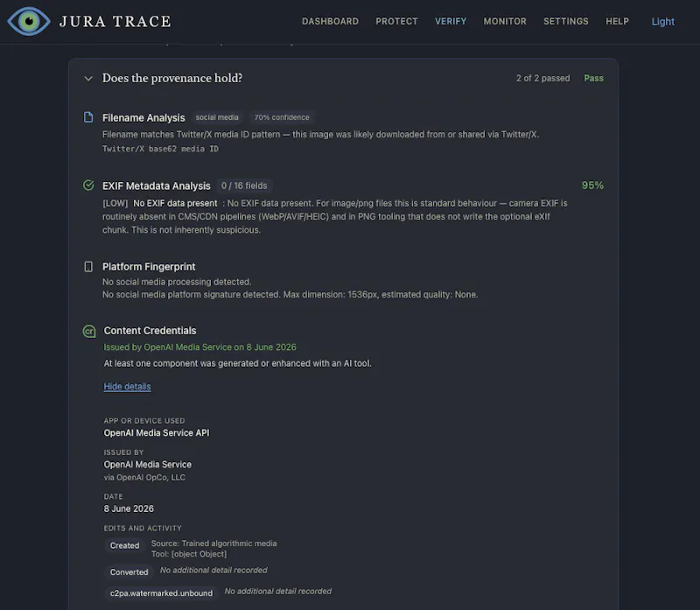Image resolution: width=700 pixels, height=610 pixels.
Task: Click the 'social media' tag
Action: pyautogui.click(x=217, y=117)
